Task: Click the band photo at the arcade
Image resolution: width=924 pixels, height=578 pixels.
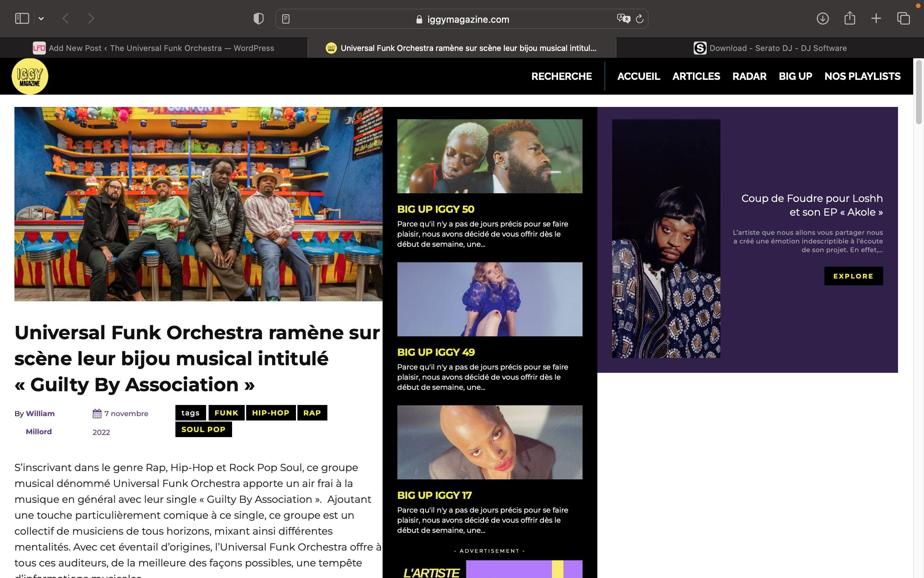Action: (x=198, y=204)
